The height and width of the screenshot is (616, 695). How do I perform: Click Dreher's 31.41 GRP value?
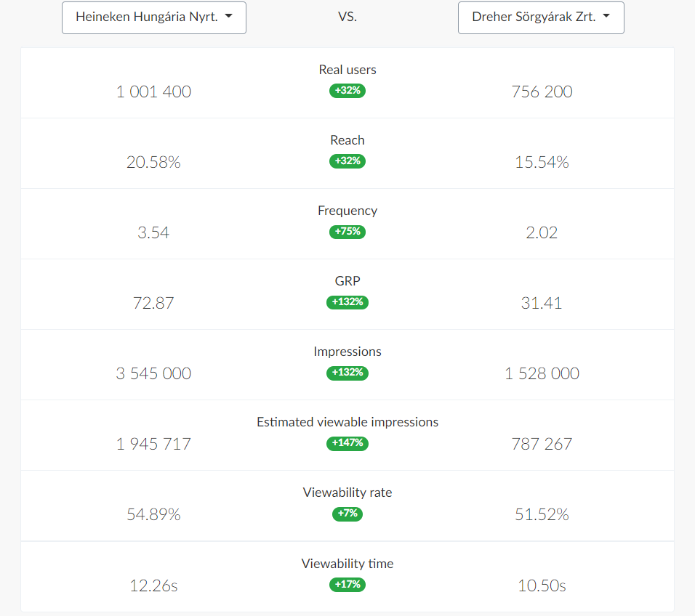click(x=542, y=303)
